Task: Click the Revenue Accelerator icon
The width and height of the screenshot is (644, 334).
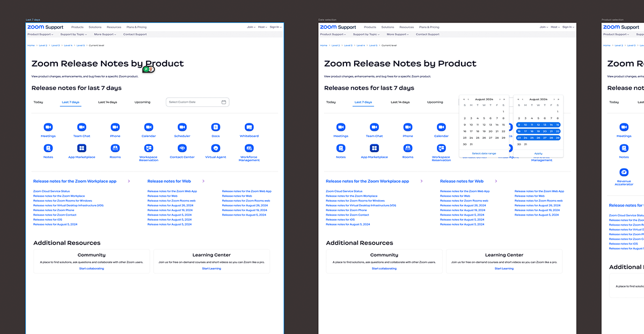Action: point(624,173)
